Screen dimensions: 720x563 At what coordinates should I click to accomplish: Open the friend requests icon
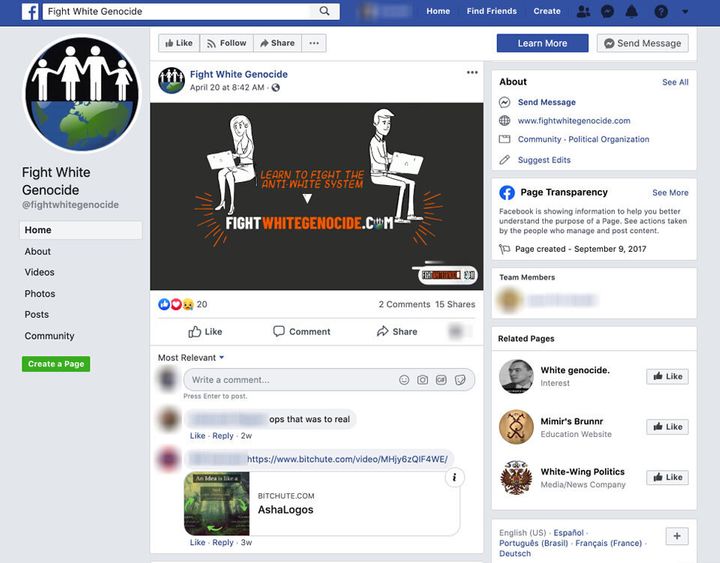click(x=584, y=12)
